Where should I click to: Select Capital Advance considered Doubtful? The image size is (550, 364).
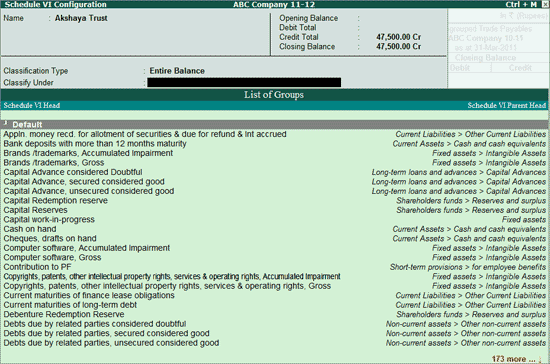pyautogui.click(x=73, y=172)
